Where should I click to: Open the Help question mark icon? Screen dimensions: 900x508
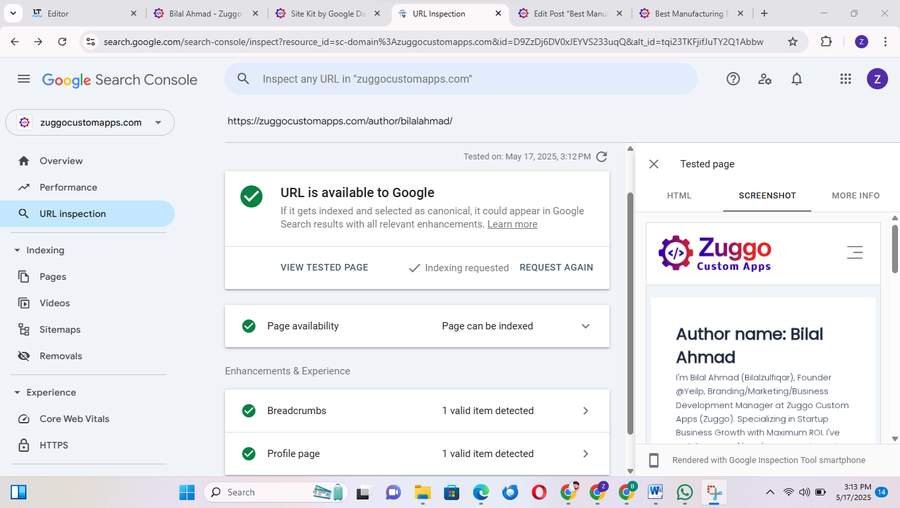pyautogui.click(x=733, y=79)
